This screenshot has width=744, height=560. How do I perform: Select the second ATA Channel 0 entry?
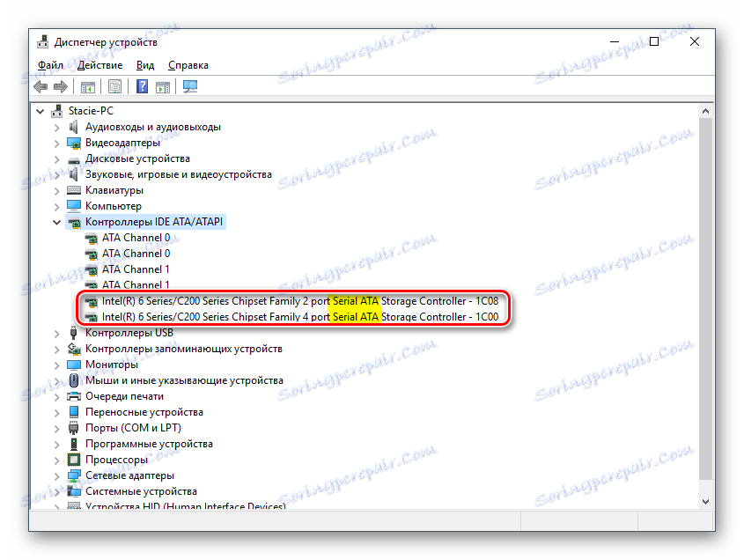pyautogui.click(x=136, y=254)
